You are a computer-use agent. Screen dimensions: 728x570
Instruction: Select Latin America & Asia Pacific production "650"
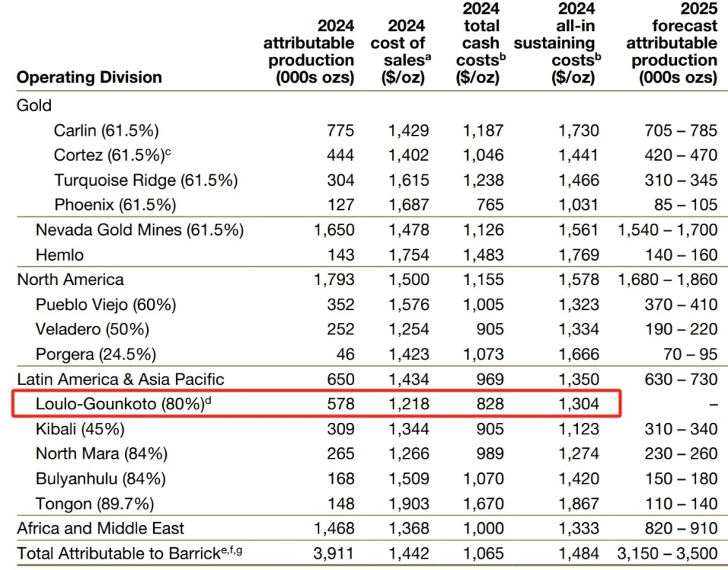point(340,379)
